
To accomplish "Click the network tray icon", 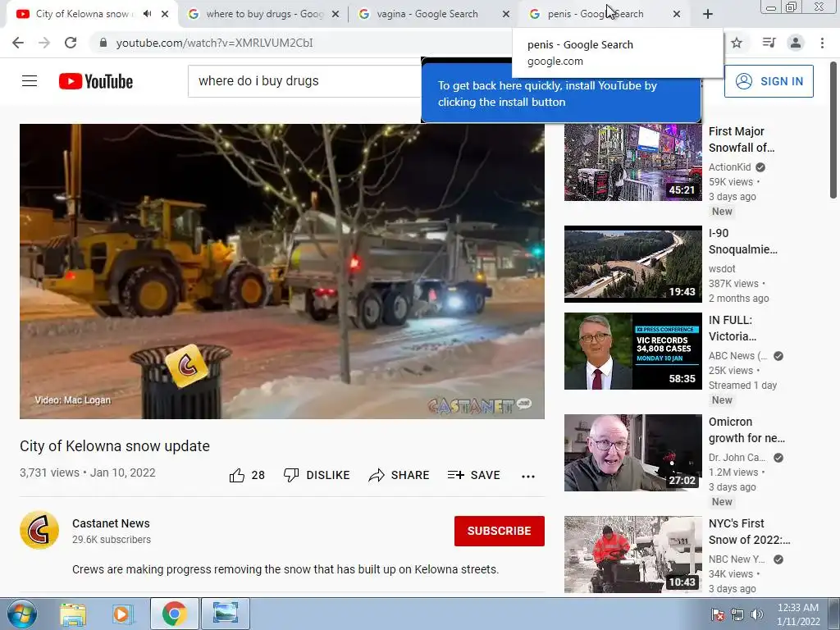I will point(737,614).
